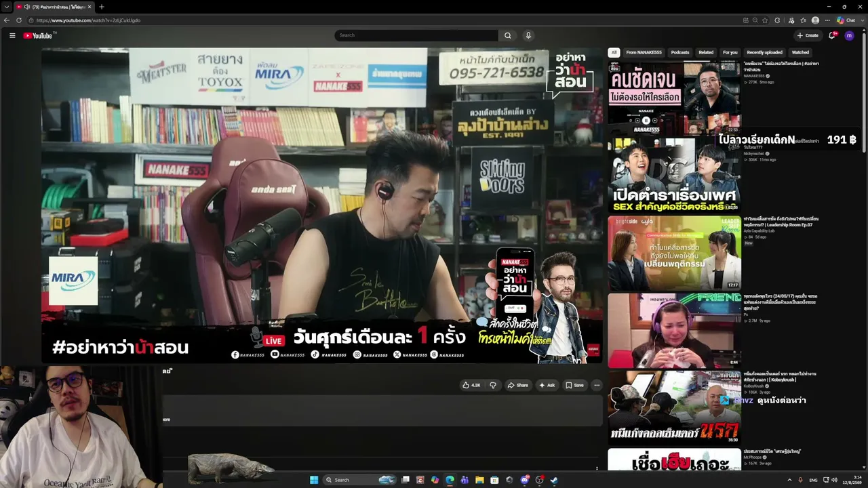Open the Windows Start menu
The height and width of the screenshot is (488, 868).
(x=314, y=480)
